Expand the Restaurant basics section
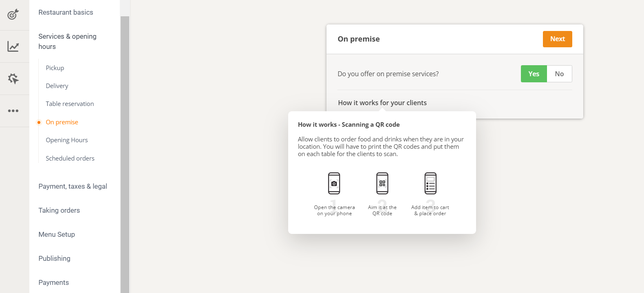This screenshot has height=293, width=644. (66, 12)
